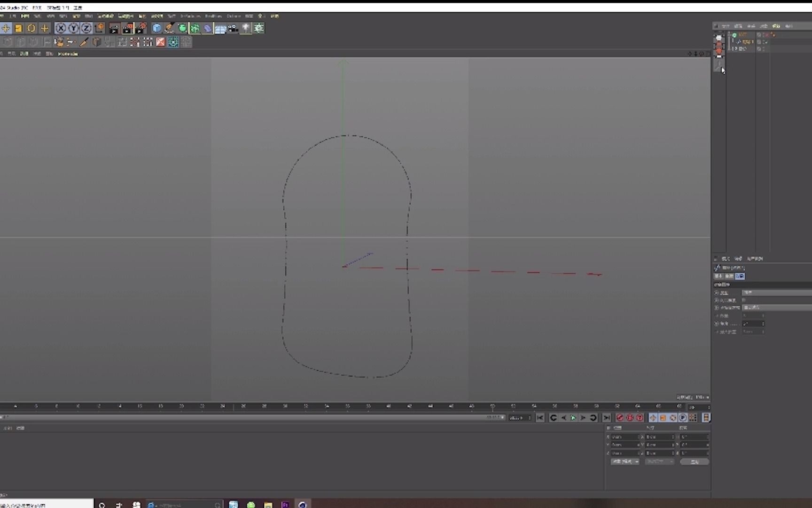This screenshot has height=508, width=812.
Task: Select the spline Pen tool
Action: (x=170, y=28)
